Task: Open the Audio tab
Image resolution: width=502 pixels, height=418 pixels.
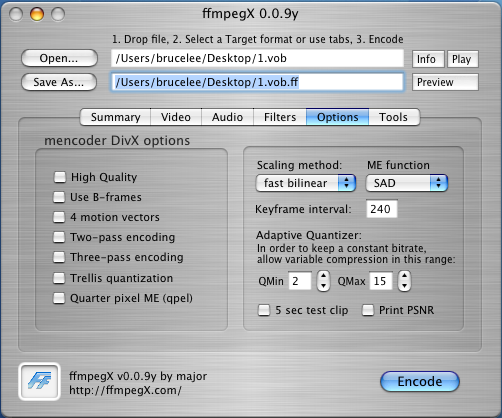Action: 227,117
